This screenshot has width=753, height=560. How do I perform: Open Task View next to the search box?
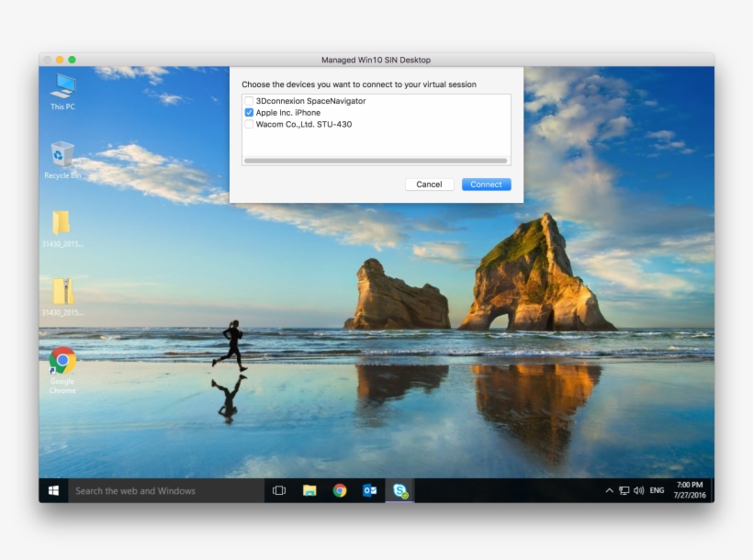coord(278,490)
